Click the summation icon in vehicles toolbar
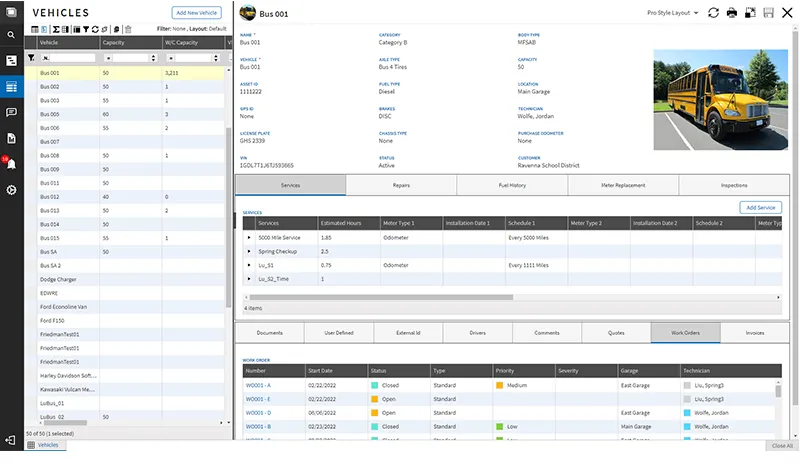Image resolution: width=800 pixels, height=469 pixels. click(x=55, y=29)
